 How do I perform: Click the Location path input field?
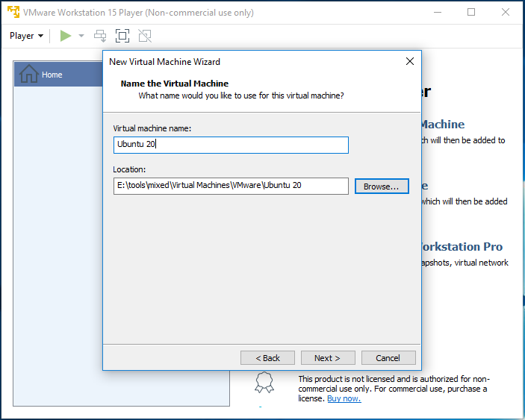(x=231, y=186)
